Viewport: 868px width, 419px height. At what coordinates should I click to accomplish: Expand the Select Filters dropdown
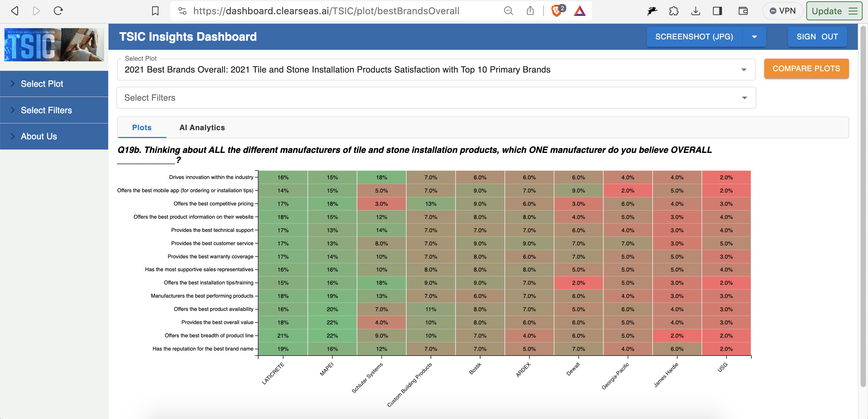pyautogui.click(x=744, y=98)
